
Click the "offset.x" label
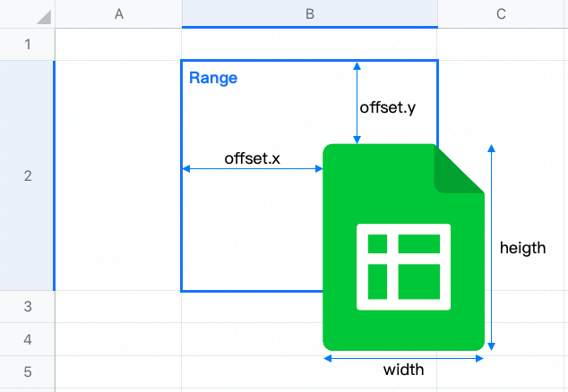point(252,158)
